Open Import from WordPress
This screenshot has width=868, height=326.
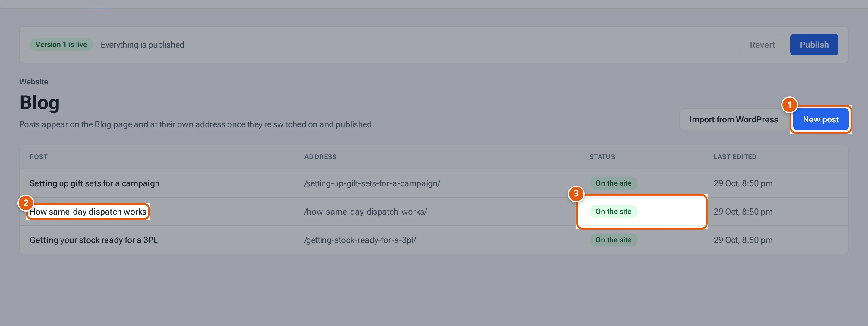(x=734, y=119)
